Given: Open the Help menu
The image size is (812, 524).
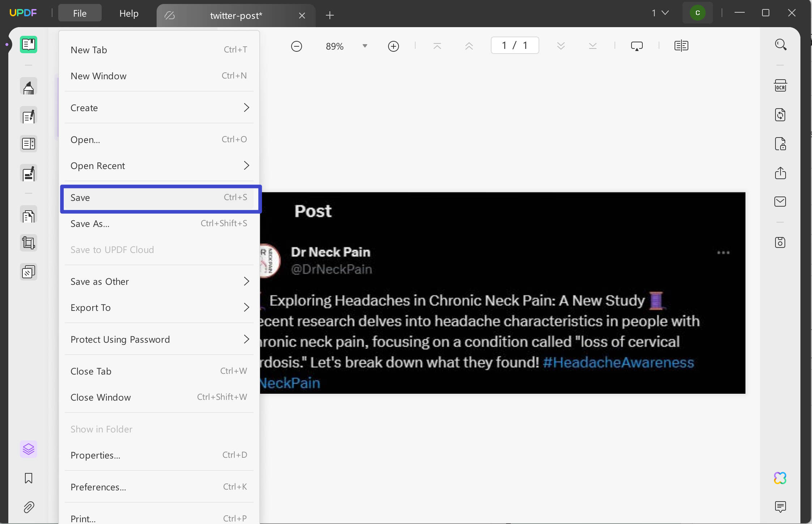Looking at the screenshot, I should 129,13.
